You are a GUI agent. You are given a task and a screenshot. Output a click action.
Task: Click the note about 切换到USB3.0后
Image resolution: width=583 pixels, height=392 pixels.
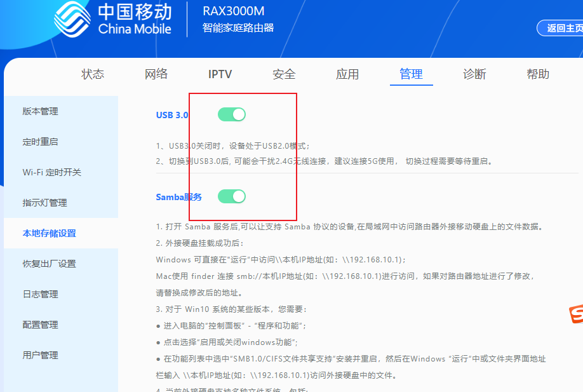pyautogui.click(x=325, y=161)
